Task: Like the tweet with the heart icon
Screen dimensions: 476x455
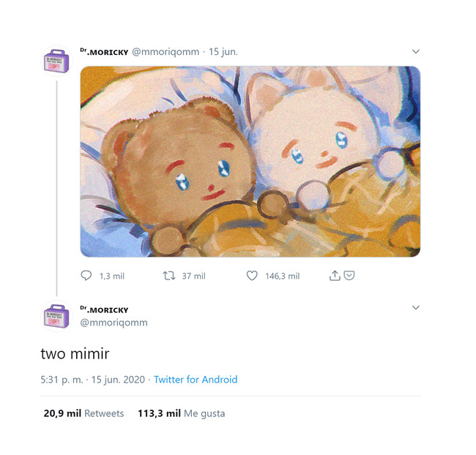Action: [x=252, y=276]
